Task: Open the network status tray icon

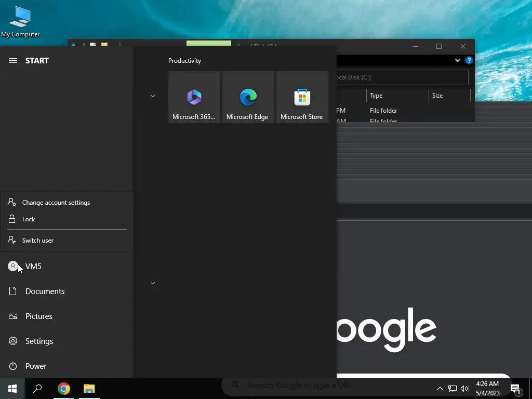Action: coord(453,389)
